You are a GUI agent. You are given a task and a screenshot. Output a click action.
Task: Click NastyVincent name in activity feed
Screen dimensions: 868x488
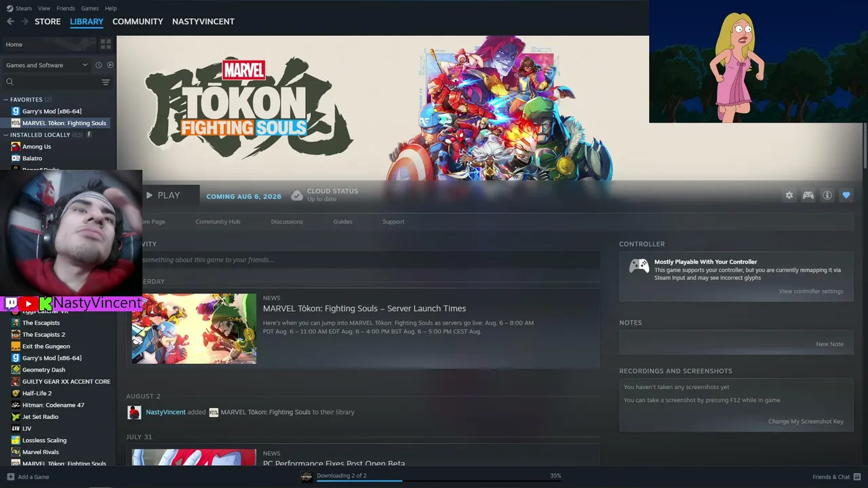(x=165, y=412)
